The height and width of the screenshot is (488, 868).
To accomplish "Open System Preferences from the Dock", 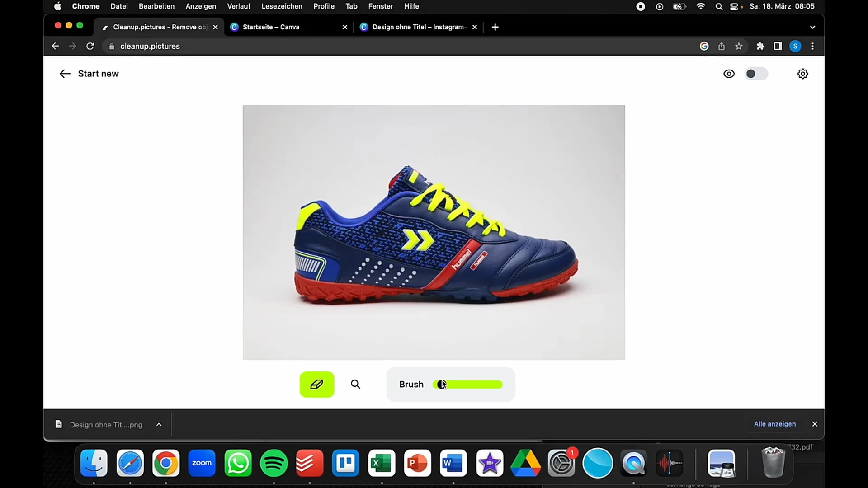I will 561,463.
